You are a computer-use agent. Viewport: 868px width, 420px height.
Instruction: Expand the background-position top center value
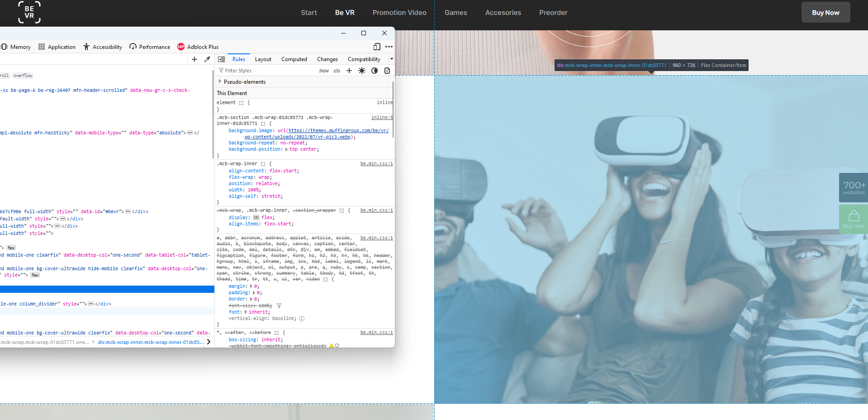coord(286,149)
